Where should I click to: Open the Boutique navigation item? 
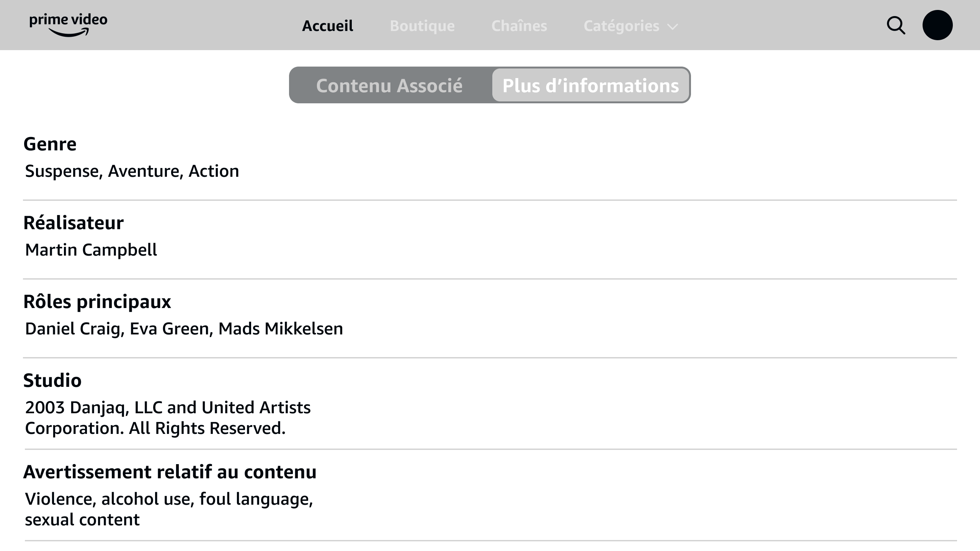tap(422, 26)
